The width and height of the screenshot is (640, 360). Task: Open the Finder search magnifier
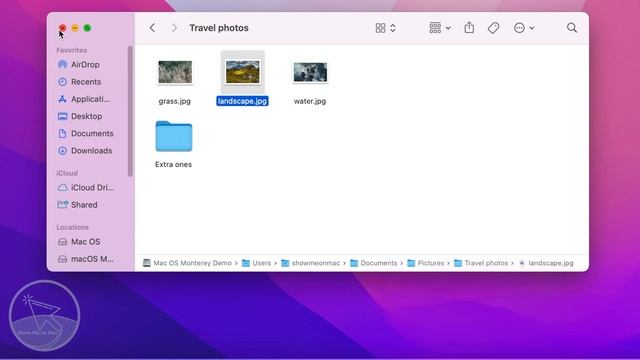(572, 28)
